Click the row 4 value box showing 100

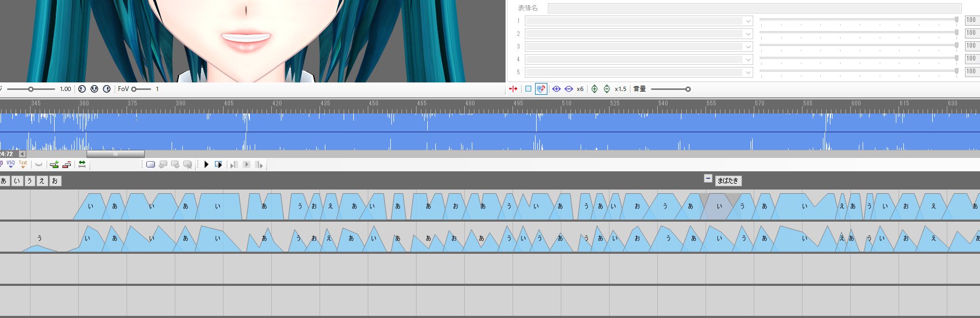pos(972,59)
